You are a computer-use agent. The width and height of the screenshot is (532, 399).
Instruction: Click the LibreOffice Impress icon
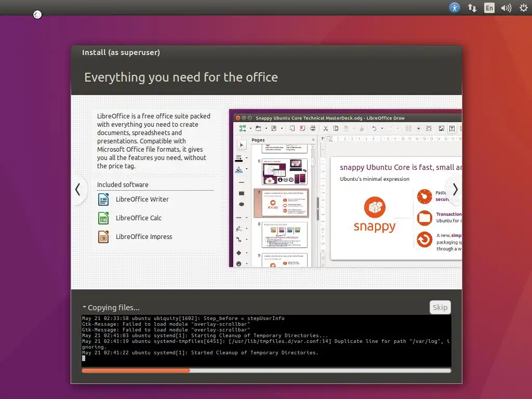pyautogui.click(x=103, y=236)
